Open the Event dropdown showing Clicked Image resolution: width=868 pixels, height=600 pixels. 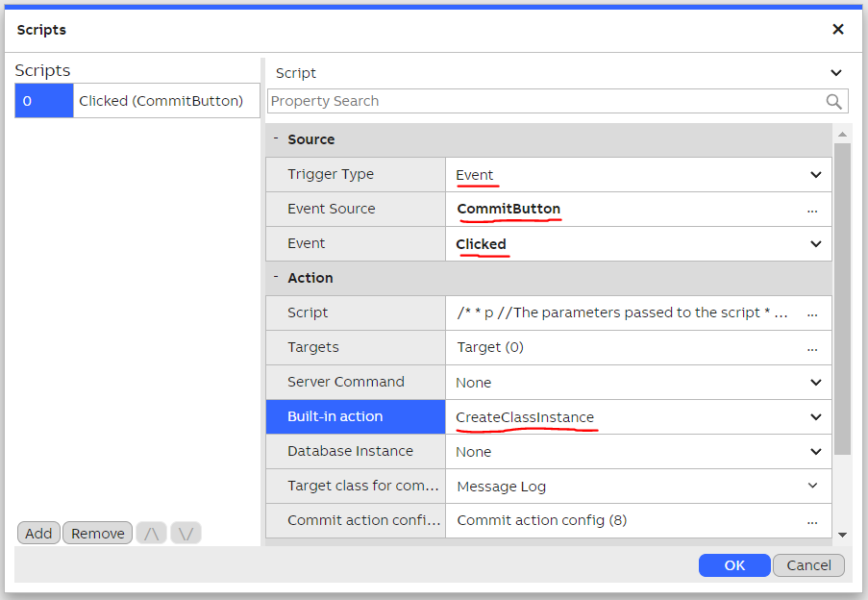(x=814, y=243)
